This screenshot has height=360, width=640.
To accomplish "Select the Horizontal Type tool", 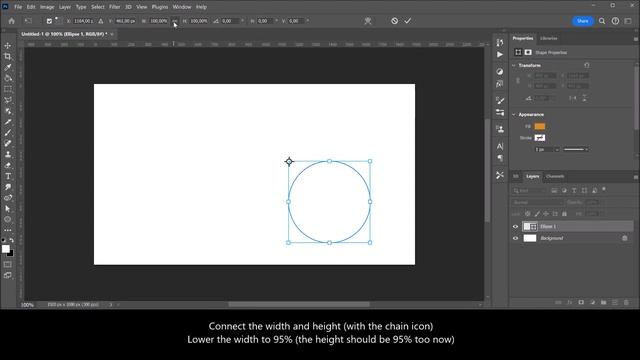I will pyautogui.click(x=8, y=176).
